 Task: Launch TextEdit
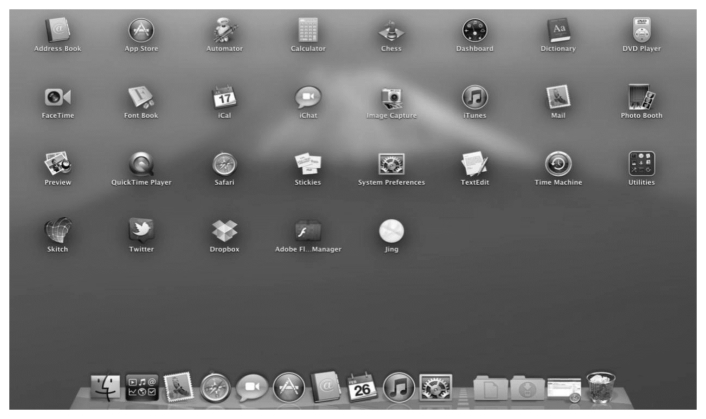tap(475, 164)
